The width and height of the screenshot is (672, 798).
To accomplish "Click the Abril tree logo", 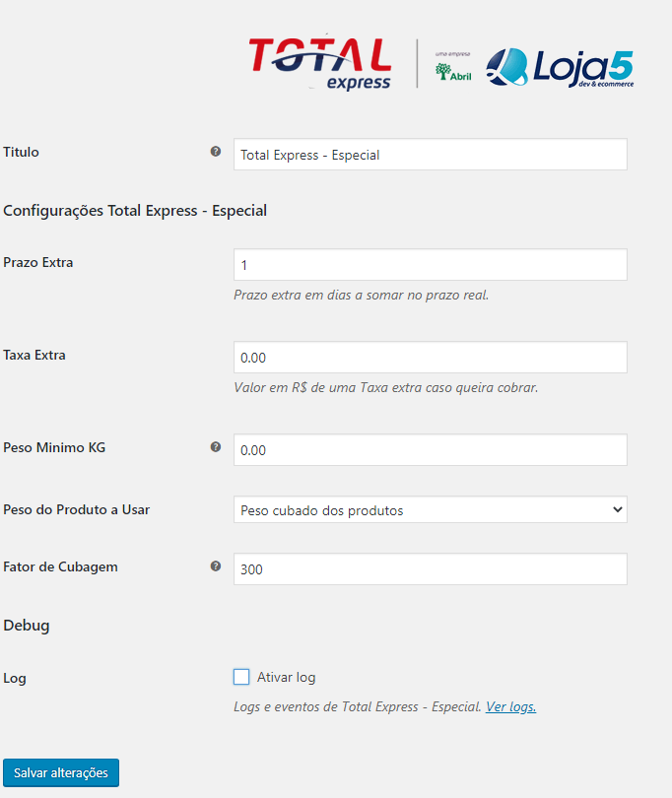I will pos(453,67).
